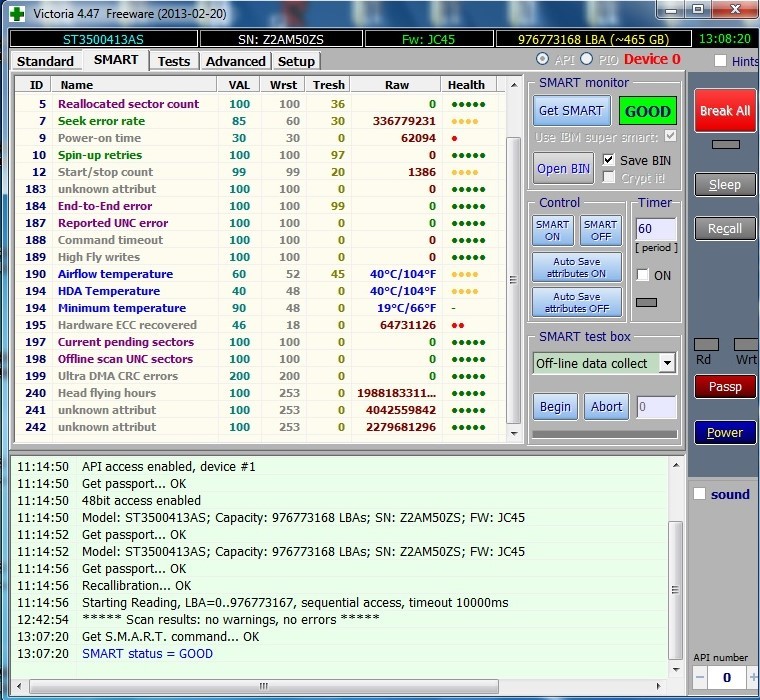Click the ST3500413AS model field
The image size is (760, 700).
103,39
